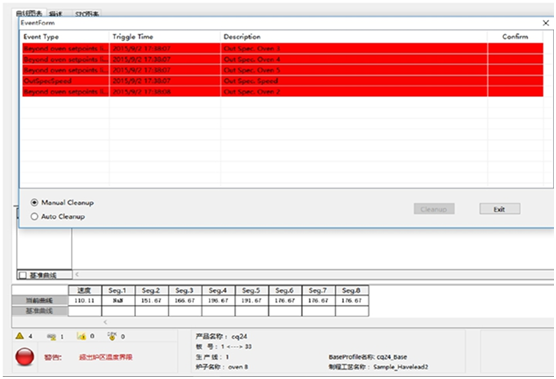
Task: Click the BaseProfile name cq24_Base
Action: (392, 357)
